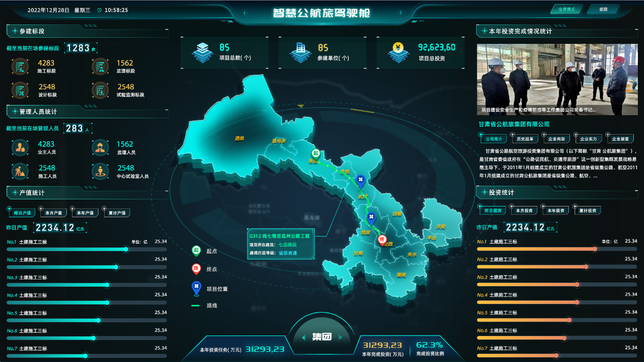Click the 监理标段 document icon

coord(100,67)
